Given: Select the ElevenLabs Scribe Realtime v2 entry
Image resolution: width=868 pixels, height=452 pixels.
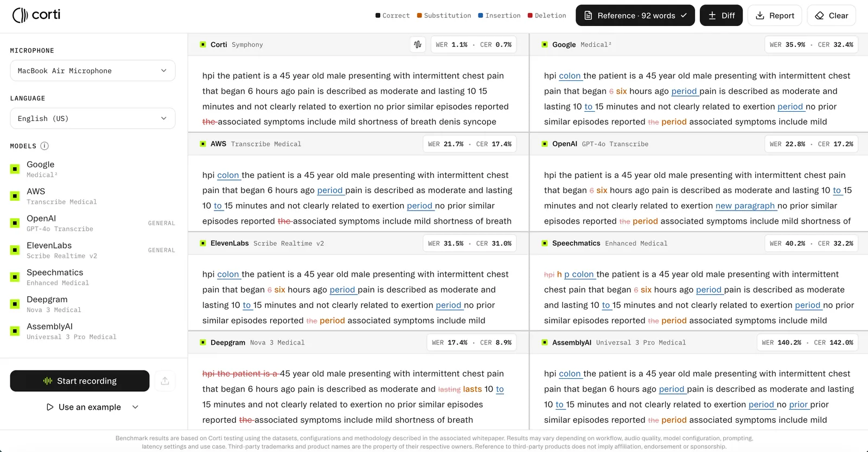Looking at the screenshot, I should 93,250.
